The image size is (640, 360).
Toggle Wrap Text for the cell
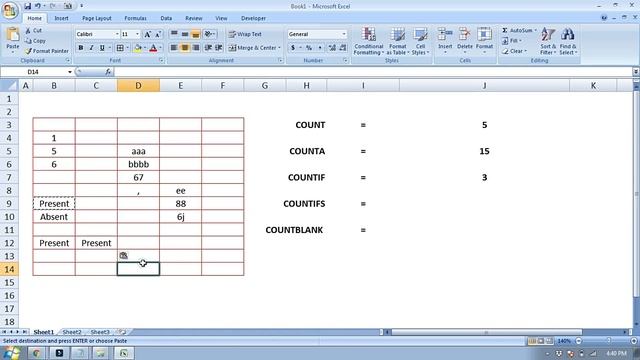click(245, 34)
